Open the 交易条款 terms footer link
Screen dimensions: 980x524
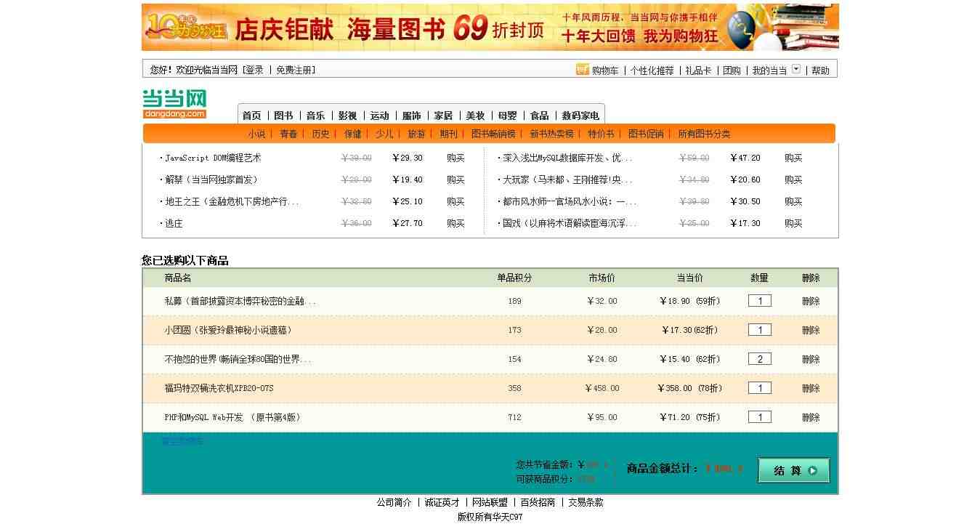pyautogui.click(x=586, y=502)
